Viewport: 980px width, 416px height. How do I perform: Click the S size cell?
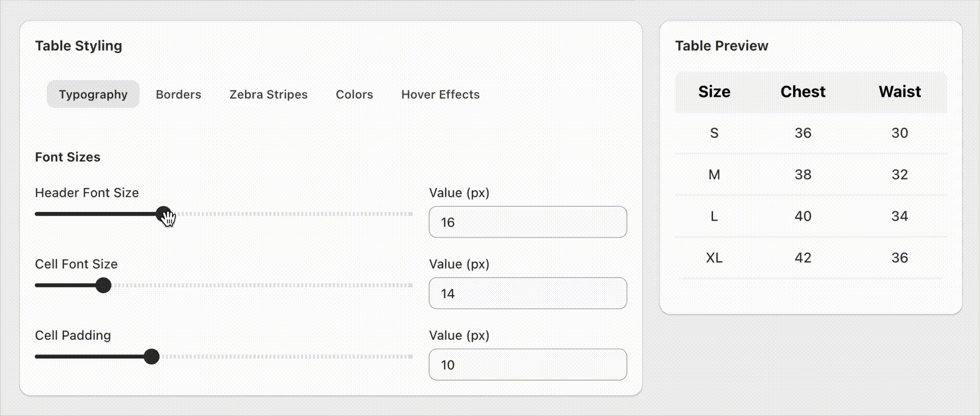[714, 133]
